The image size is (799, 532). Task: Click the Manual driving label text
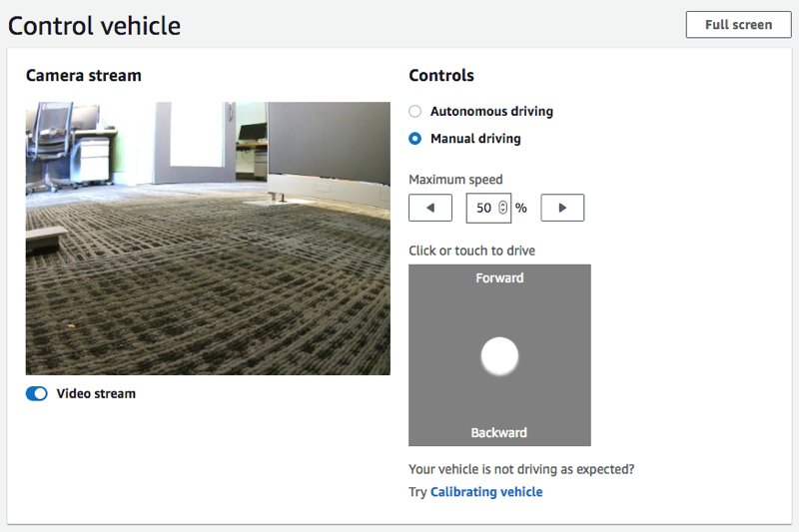pos(475,139)
